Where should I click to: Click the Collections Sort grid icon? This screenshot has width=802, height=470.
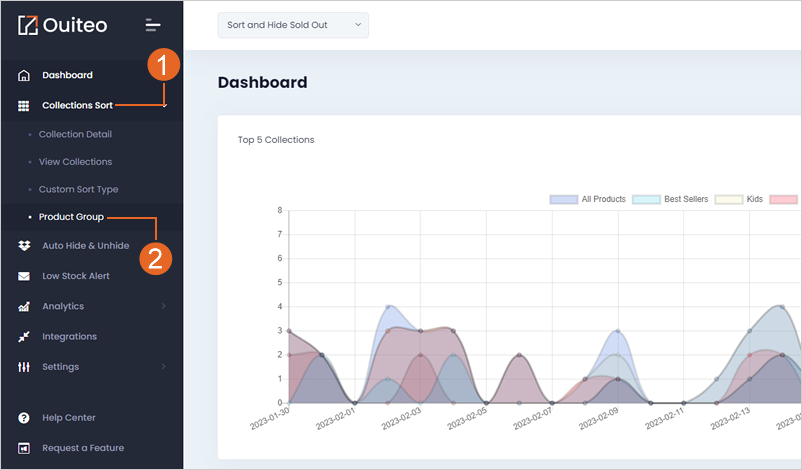[x=24, y=105]
